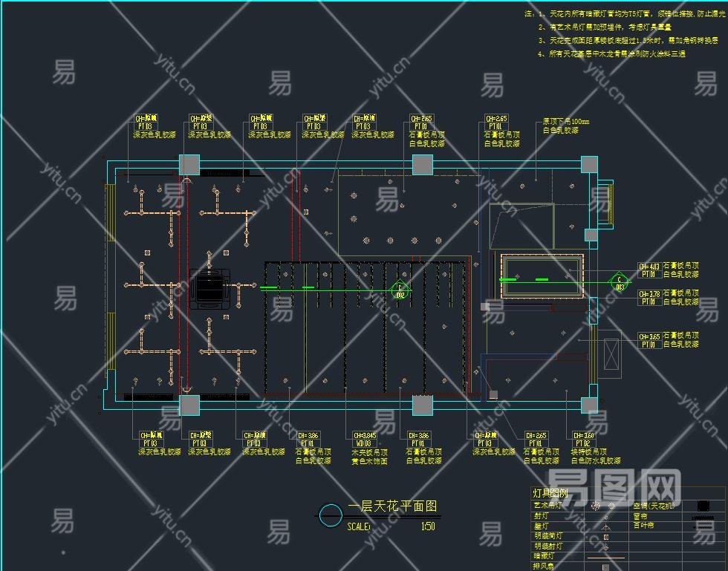
Task: Click the 一层天花平面图 title text
Action: [x=392, y=506]
